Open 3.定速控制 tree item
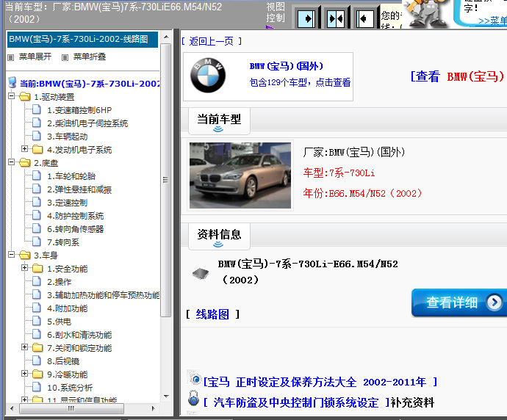This screenshot has width=507, height=420. pos(68,203)
